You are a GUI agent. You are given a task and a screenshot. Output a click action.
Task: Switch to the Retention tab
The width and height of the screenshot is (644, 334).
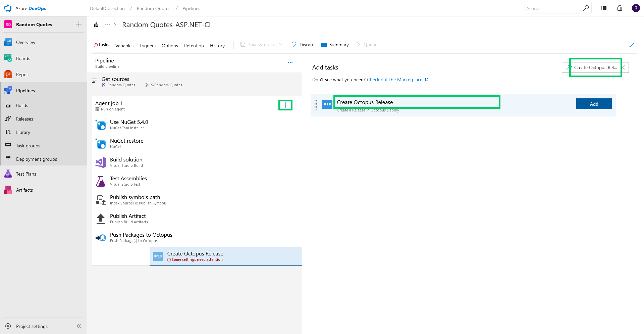pos(194,46)
